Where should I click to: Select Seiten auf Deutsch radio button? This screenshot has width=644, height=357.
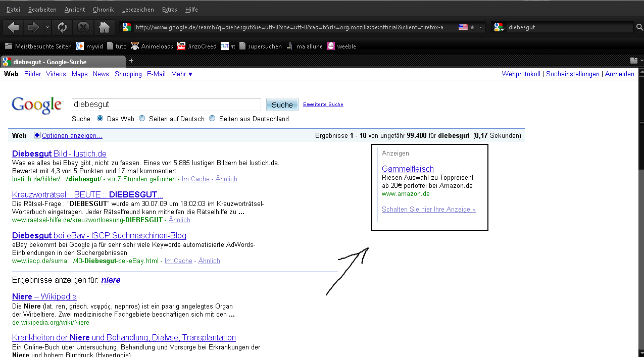142,118
